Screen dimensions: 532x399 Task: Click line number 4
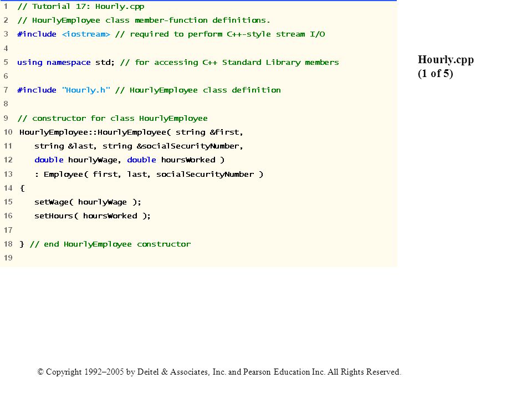coord(6,48)
